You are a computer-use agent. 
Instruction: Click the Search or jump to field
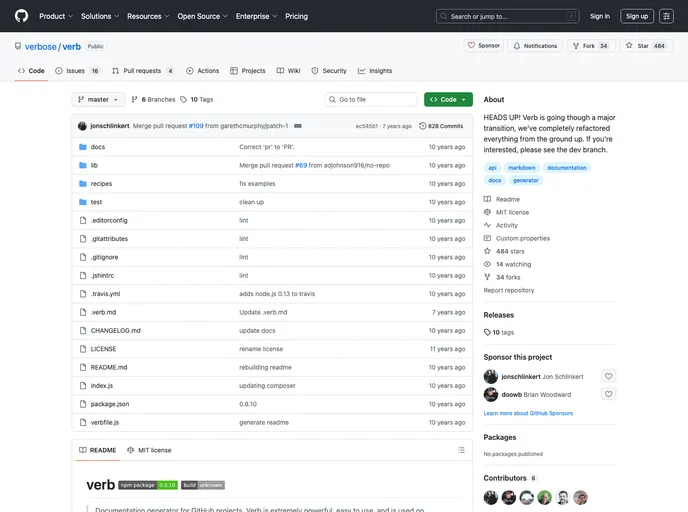click(507, 16)
